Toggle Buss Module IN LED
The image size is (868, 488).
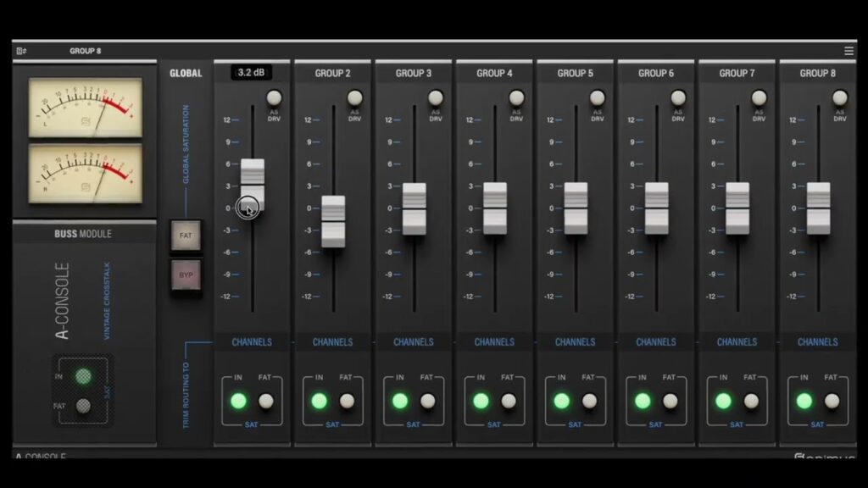pyautogui.click(x=83, y=377)
